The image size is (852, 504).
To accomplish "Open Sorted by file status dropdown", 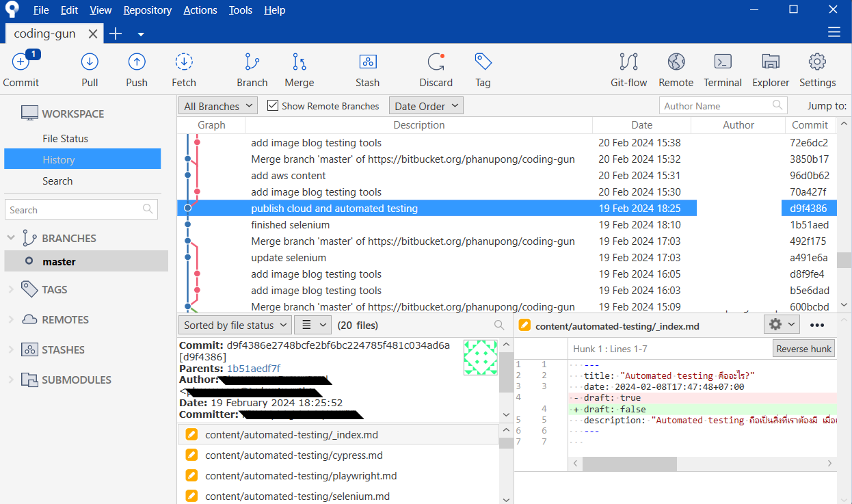I will click(235, 325).
